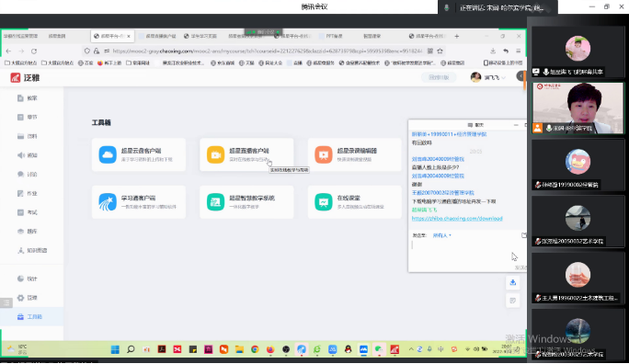Open the 超星录课编辑器 orange icon
The image size is (629, 364).
point(324,154)
